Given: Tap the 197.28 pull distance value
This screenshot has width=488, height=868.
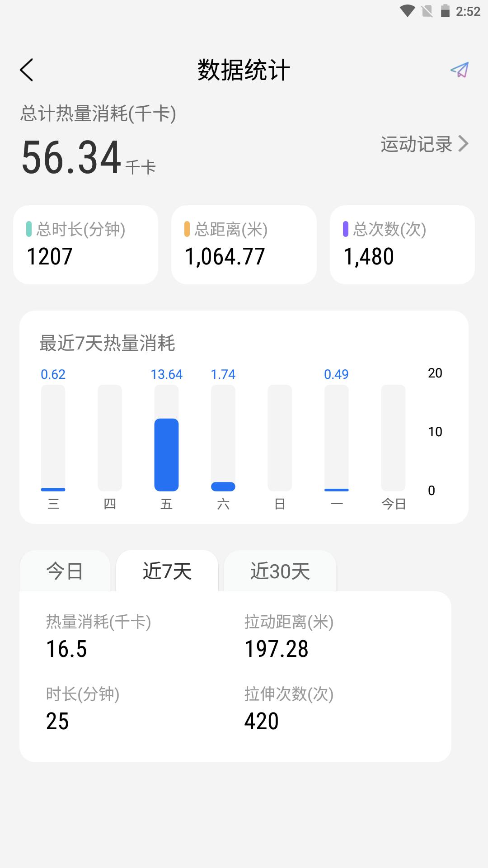Looking at the screenshot, I should click(x=277, y=649).
